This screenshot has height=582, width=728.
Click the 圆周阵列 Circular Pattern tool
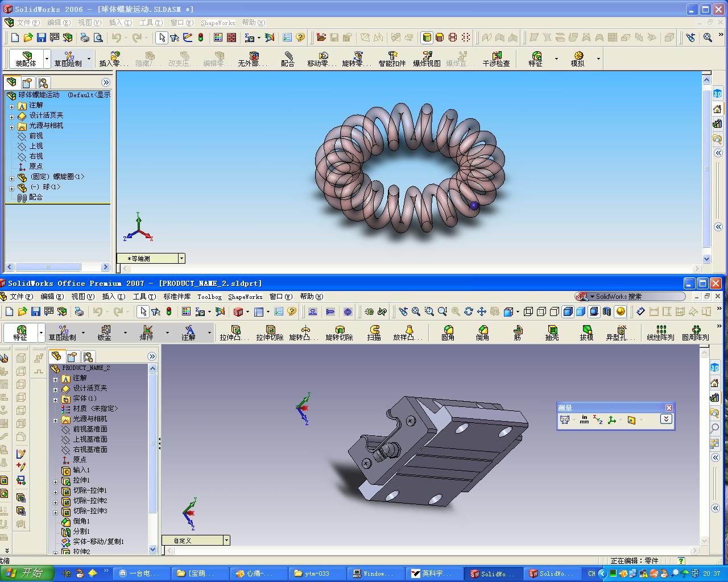click(696, 332)
